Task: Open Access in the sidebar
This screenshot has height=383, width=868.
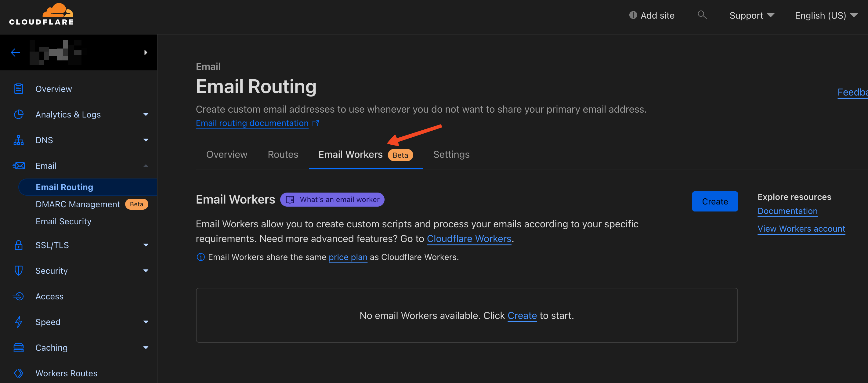Action: 49,296
